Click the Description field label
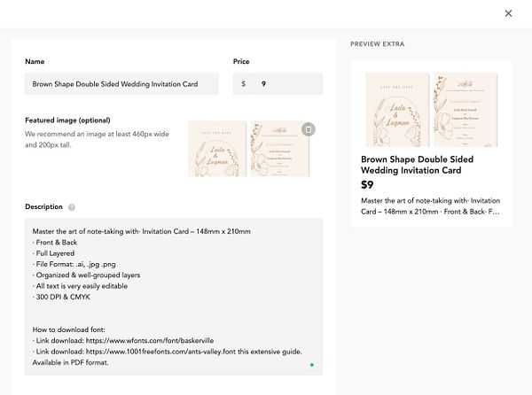 pyautogui.click(x=43, y=207)
